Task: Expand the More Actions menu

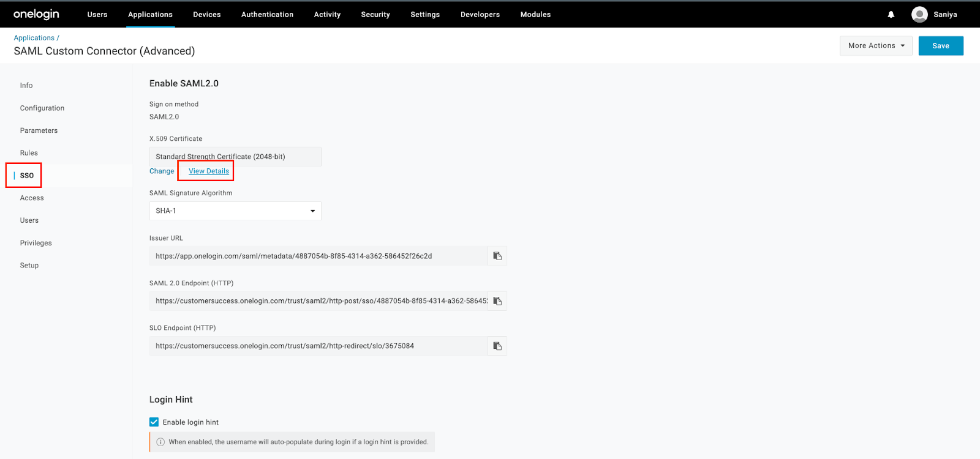Action: tap(876, 46)
